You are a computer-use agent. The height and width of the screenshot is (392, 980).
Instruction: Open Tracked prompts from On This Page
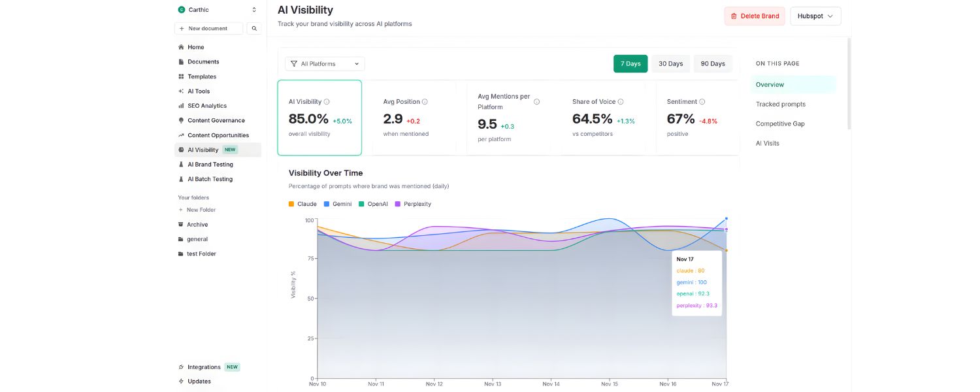pyautogui.click(x=781, y=104)
